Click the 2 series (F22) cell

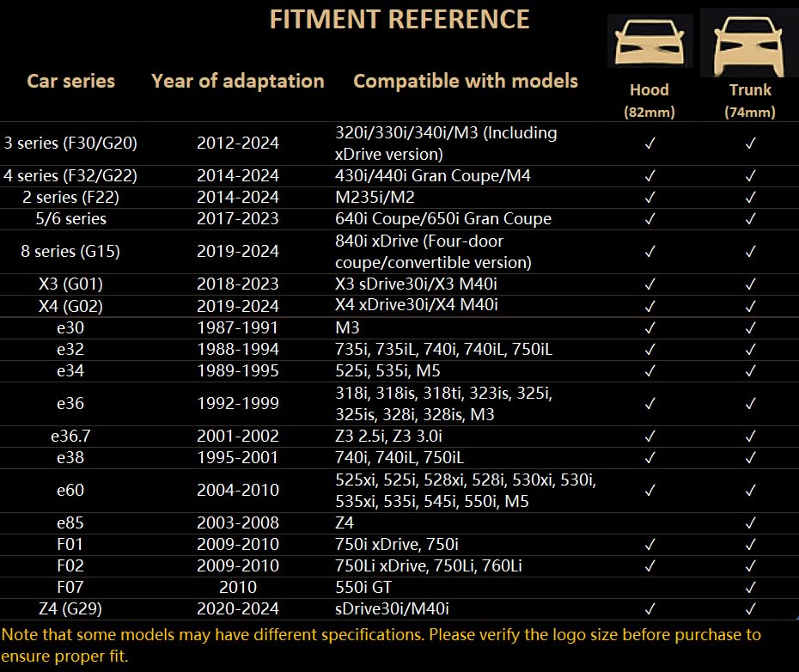pyautogui.click(x=70, y=198)
